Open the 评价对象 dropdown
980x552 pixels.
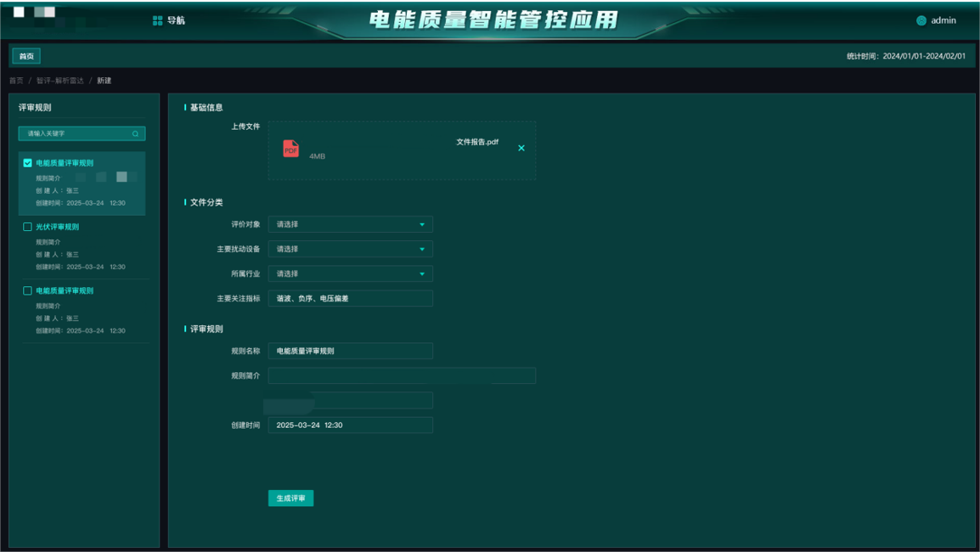(x=350, y=224)
